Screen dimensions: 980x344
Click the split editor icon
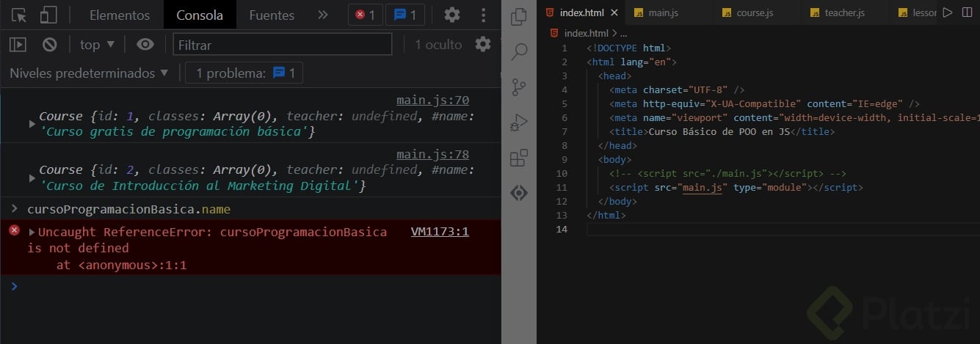tap(966, 12)
